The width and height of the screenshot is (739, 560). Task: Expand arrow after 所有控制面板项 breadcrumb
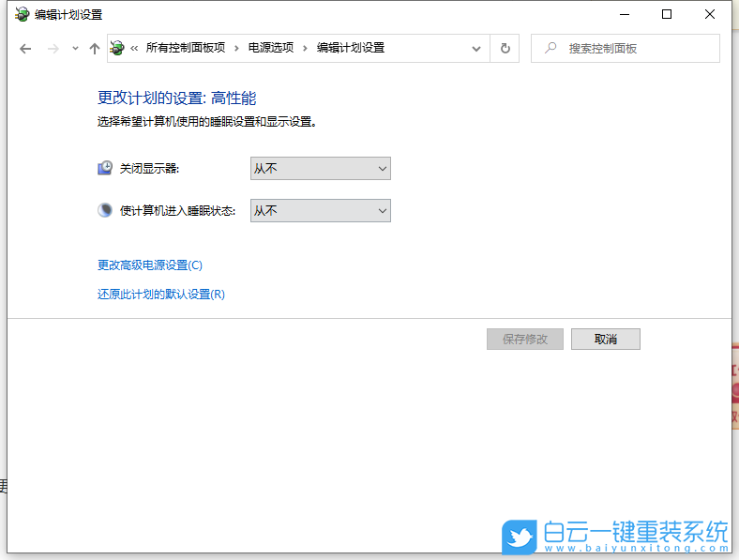click(236, 48)
